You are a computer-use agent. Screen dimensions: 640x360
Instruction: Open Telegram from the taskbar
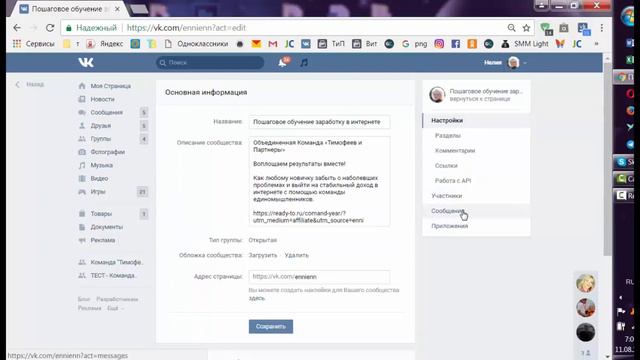[630, 144]
